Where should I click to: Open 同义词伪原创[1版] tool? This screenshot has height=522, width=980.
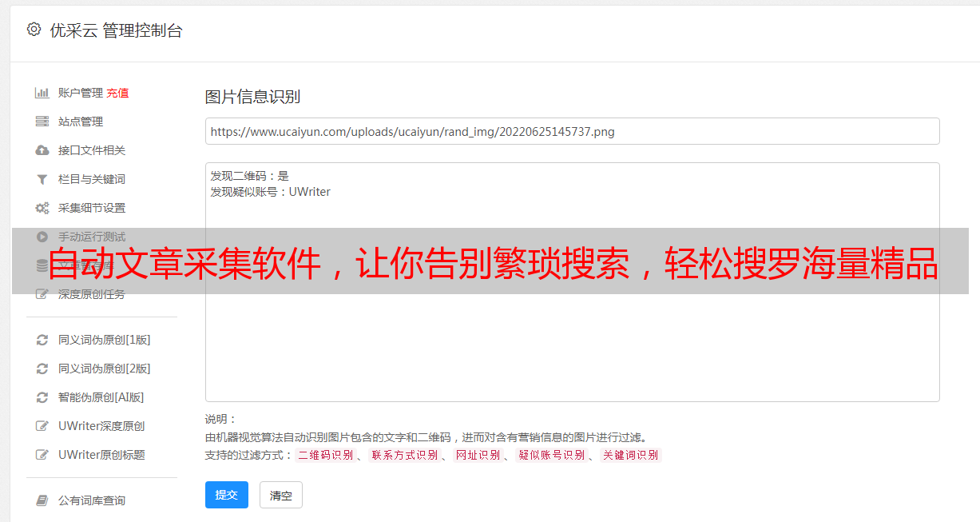pos(105,340)
